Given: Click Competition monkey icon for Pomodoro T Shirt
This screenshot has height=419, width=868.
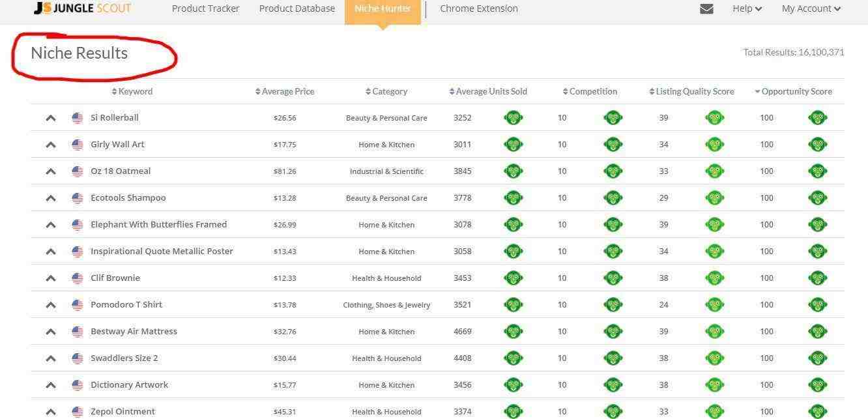Looking at the screenshot, I should point(613,305).
